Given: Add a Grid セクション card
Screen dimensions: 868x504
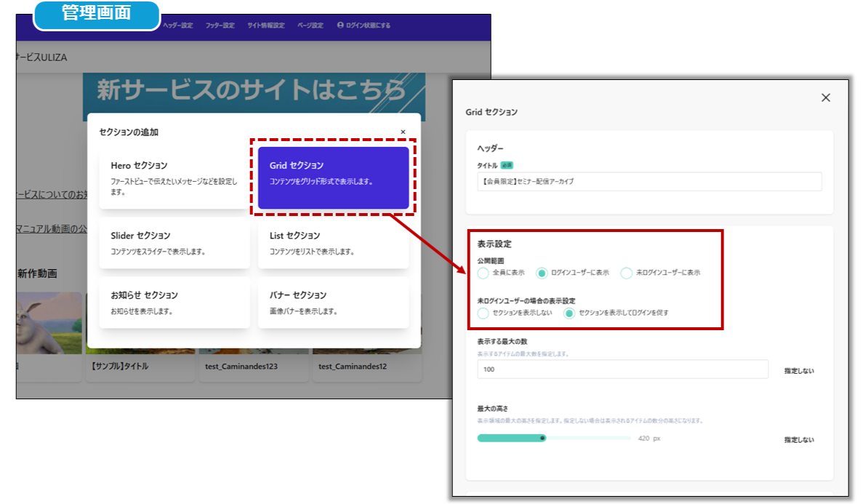Looking at the screenshot, I should [x=333, y=177].
